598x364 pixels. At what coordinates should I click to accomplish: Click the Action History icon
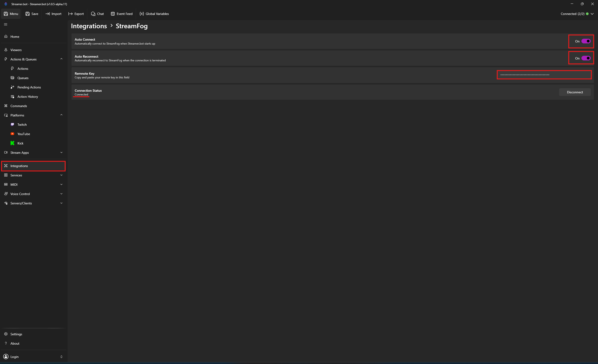point(12,96)
